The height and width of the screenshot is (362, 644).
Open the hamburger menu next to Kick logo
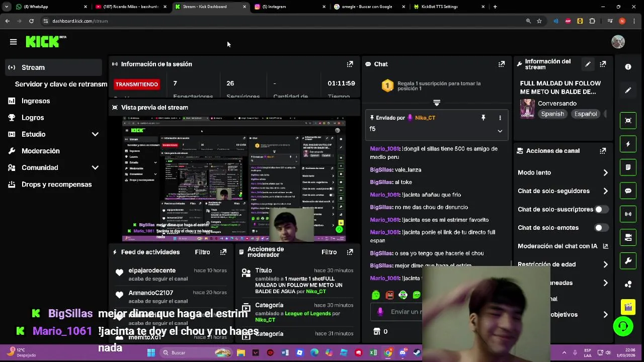tap(14, 42)
